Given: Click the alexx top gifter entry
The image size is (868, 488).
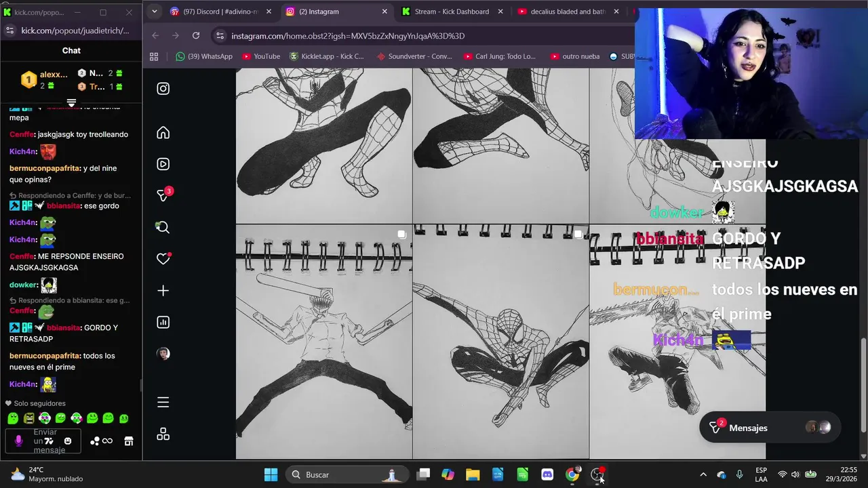Looking at the screenshot, I should 45,80.
